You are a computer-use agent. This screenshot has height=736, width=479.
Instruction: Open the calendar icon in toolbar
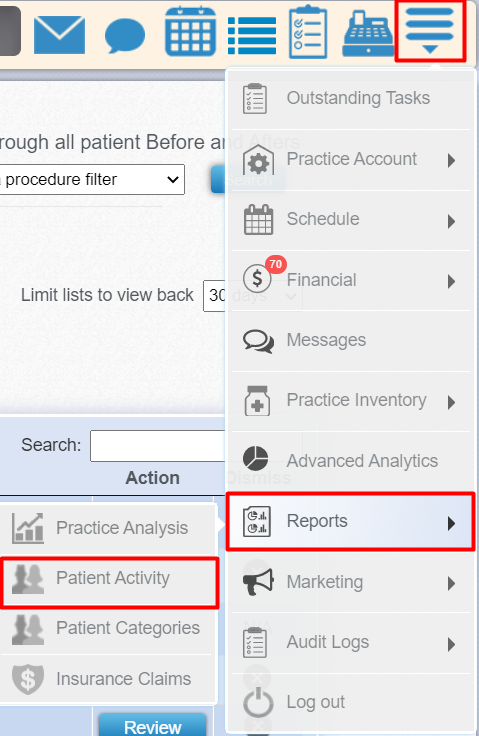pos(190,31)
